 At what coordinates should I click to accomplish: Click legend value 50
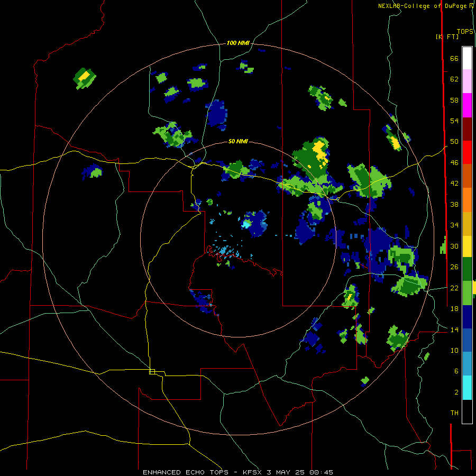coord(454,141)
